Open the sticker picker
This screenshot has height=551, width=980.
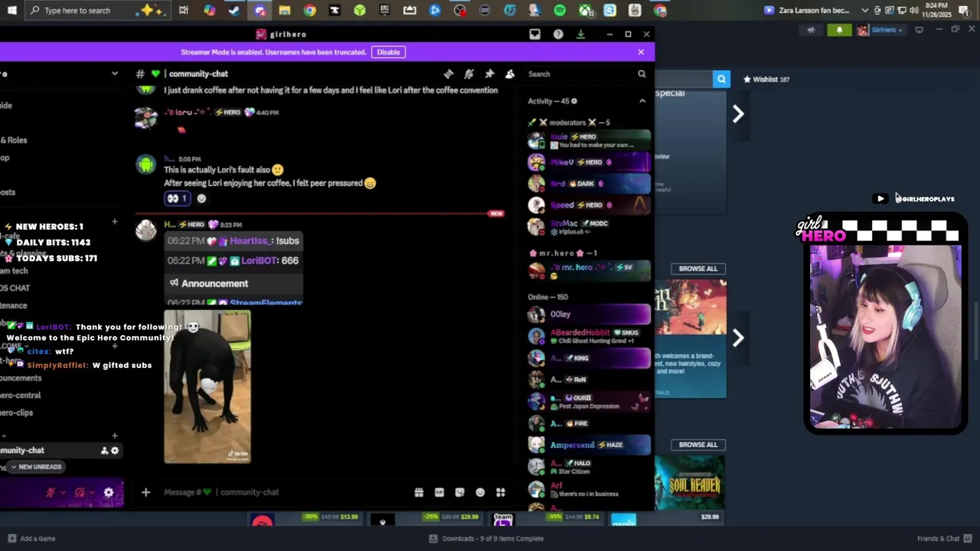point(459,492)
